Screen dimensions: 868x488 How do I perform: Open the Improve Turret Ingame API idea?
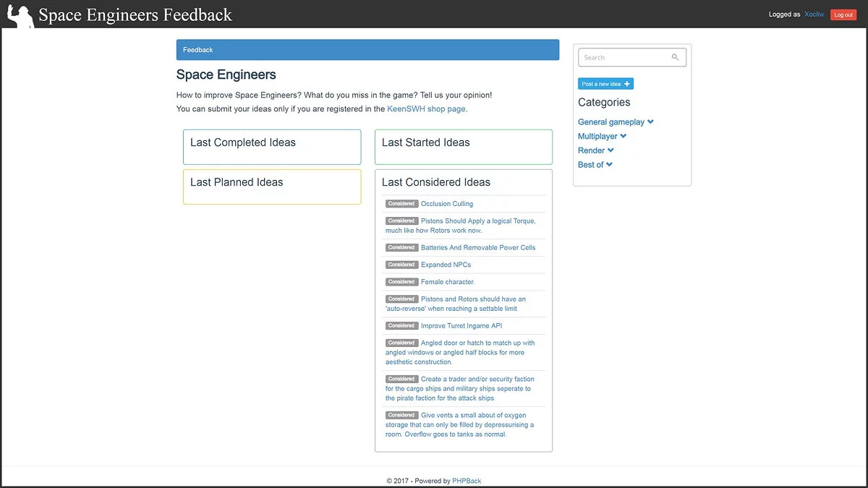tap(461, 326)
